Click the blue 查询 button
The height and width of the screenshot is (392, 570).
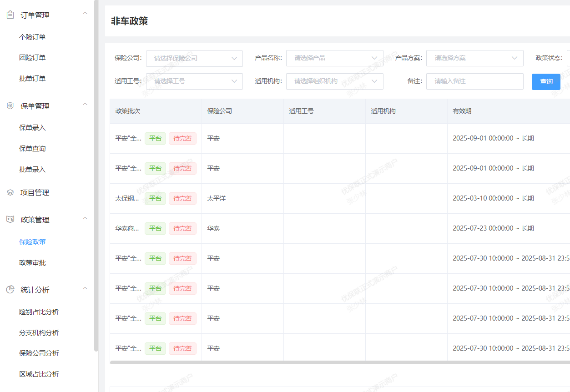point(546,82)
